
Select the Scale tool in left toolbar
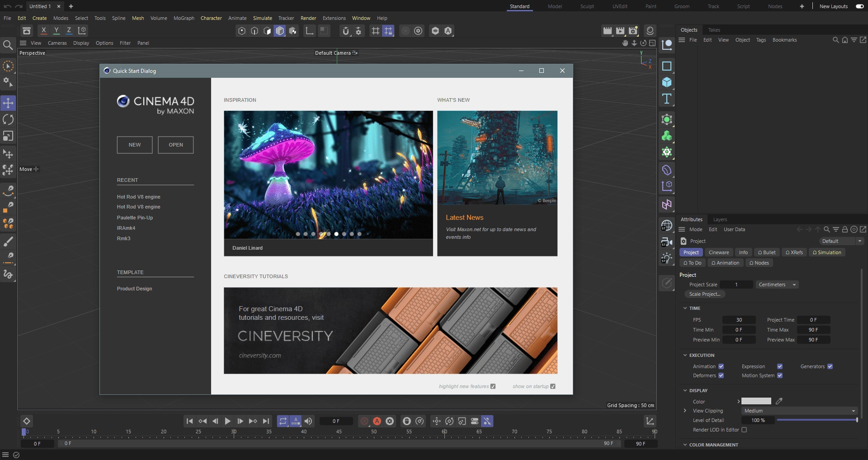click(8, 136)
